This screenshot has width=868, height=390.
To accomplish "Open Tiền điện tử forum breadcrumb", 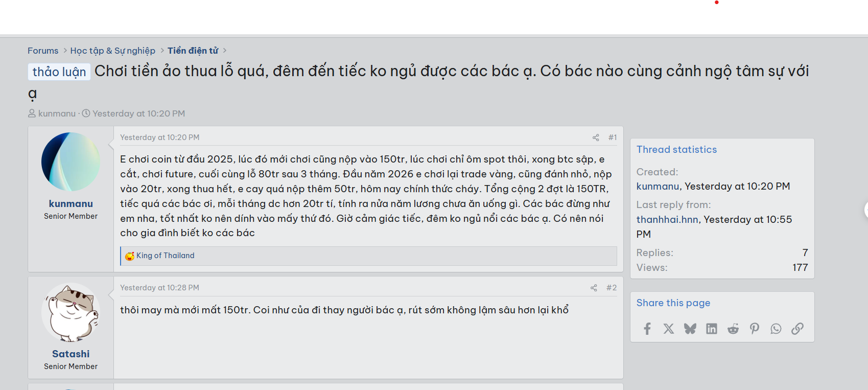I will click(x=193, y=51).
